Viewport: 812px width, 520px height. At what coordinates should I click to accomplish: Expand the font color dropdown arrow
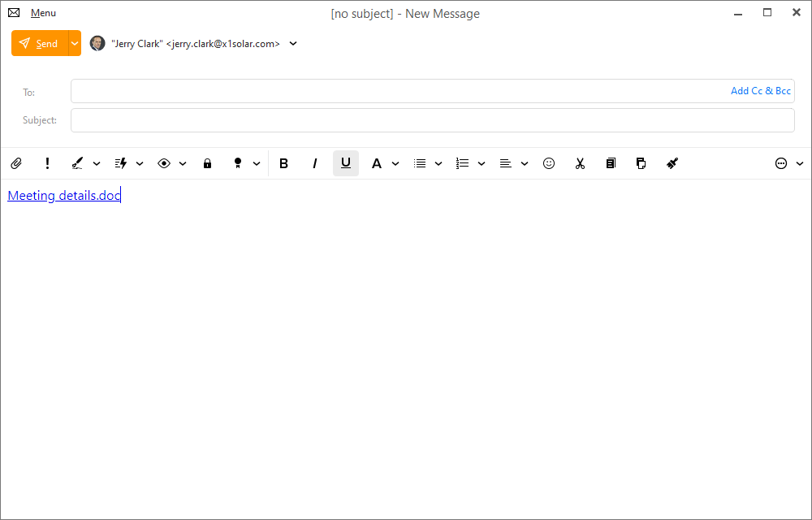[x=395, y=163]
